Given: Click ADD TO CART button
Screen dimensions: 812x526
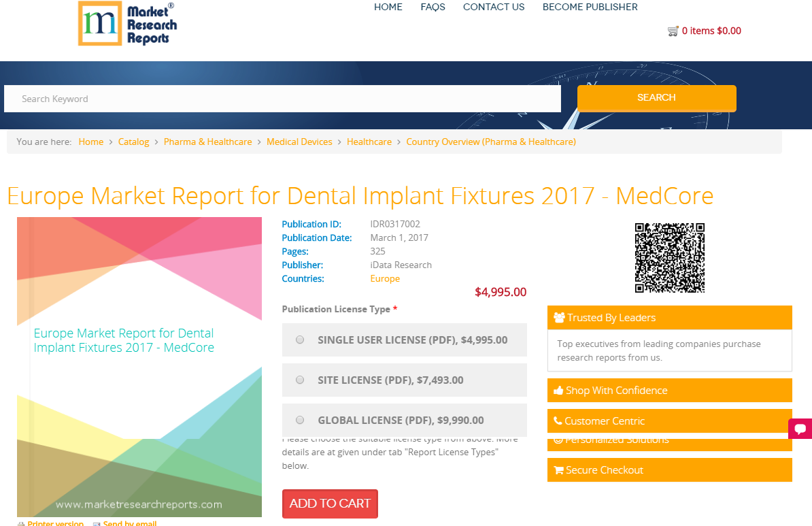Looking at the screenshot, I should click(x=330, y=504).
